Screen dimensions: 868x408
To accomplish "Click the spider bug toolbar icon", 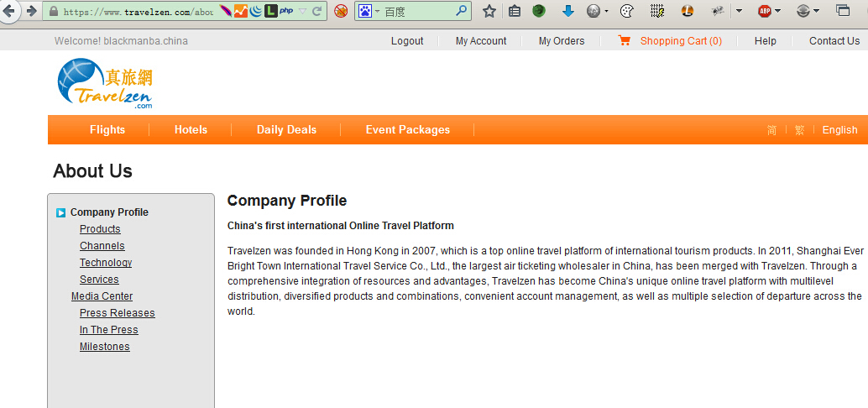I will pos(718,11).
